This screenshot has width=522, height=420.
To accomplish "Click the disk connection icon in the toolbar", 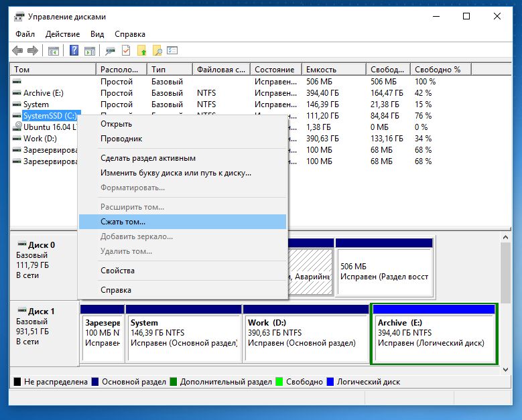I will pos(110,50).
